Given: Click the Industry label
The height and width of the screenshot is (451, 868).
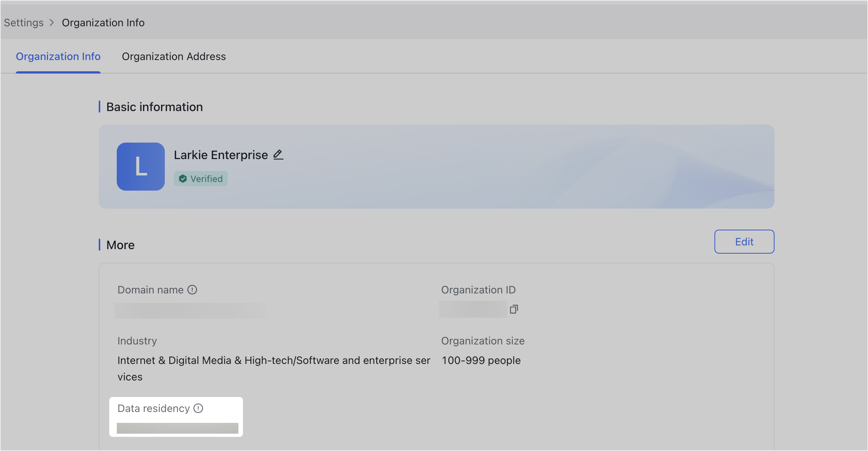Looking at the screenshot, I should 137,341.
